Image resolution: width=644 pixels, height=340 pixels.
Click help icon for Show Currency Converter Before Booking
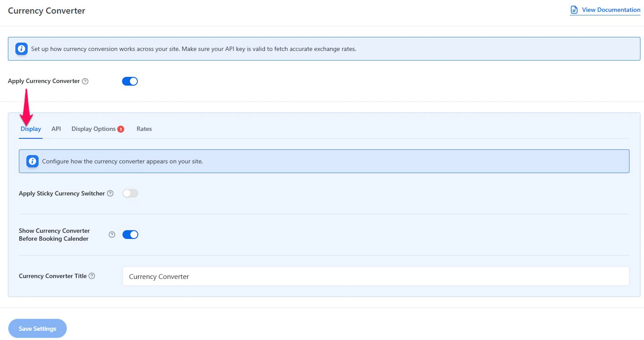coord(112,234)
